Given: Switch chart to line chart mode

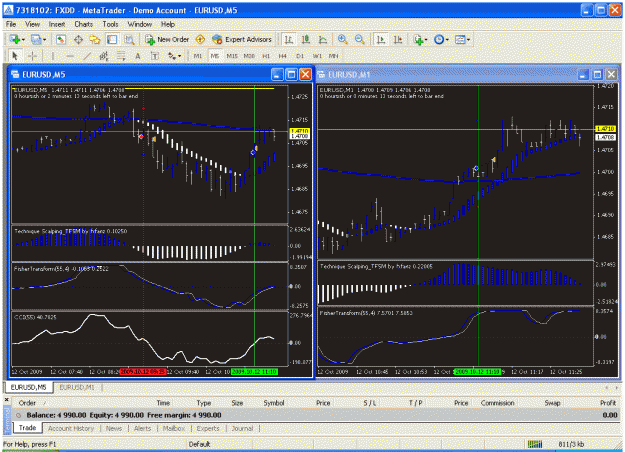Looking at the screenshot, I should 323,39.
